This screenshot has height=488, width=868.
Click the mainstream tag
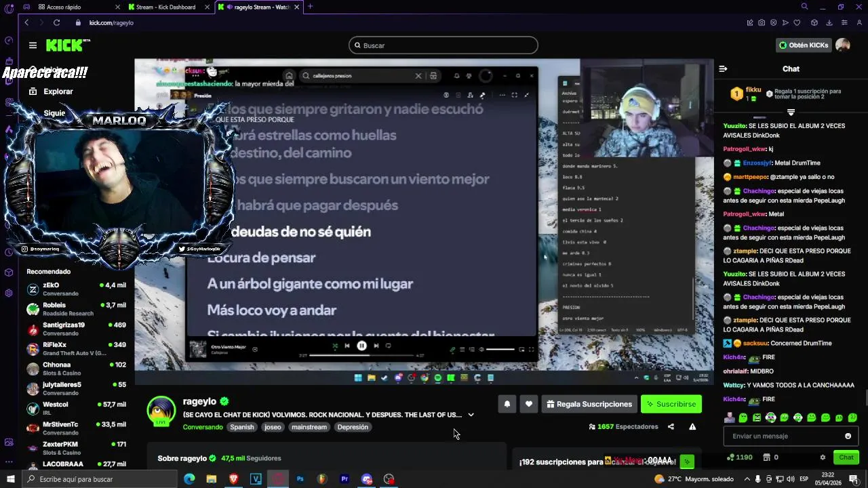coord(309,427)
